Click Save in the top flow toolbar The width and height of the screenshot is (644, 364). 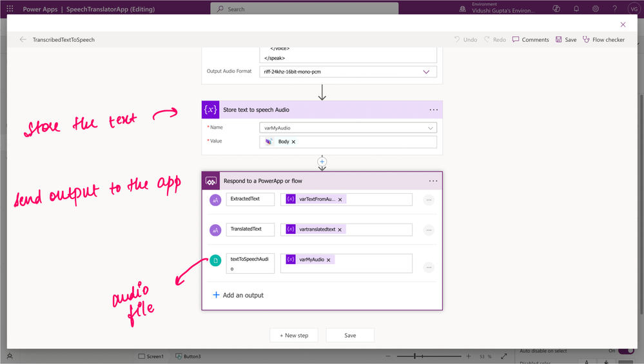(565, 39)
